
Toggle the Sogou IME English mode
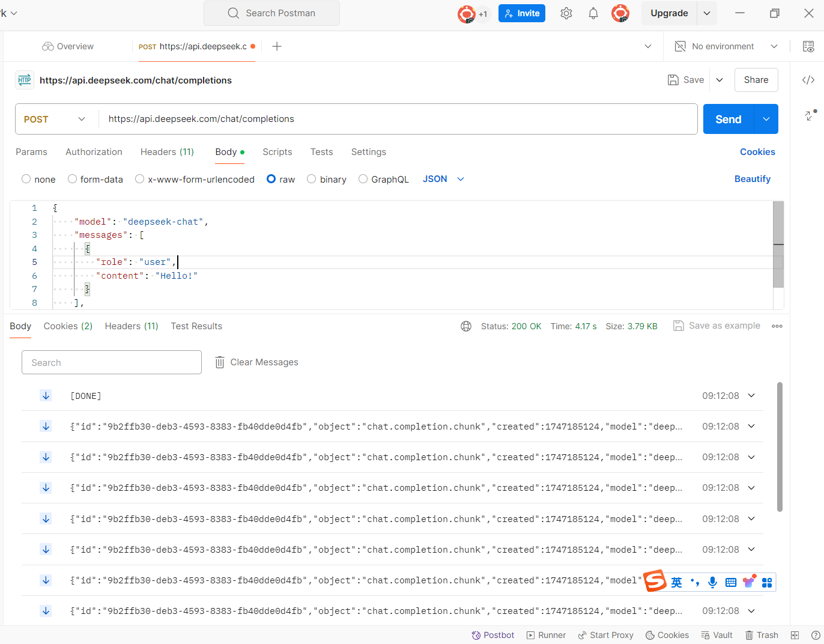(x=677, y=582)
